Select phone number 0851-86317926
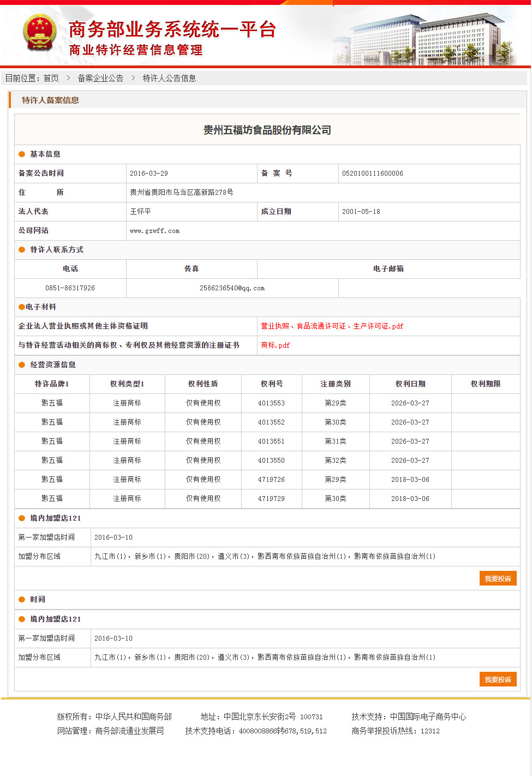This screenshot has width=532, height=776. point(70,288)
